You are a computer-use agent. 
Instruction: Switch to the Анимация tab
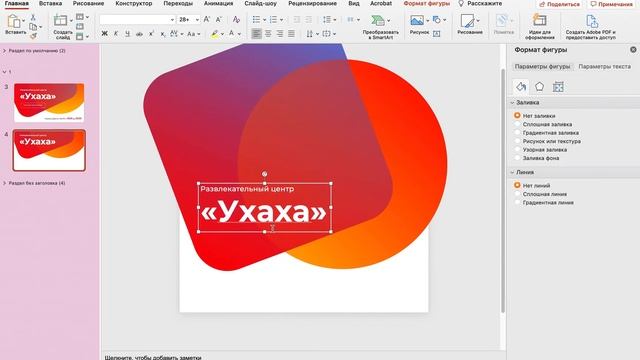[x=218, y=3]
